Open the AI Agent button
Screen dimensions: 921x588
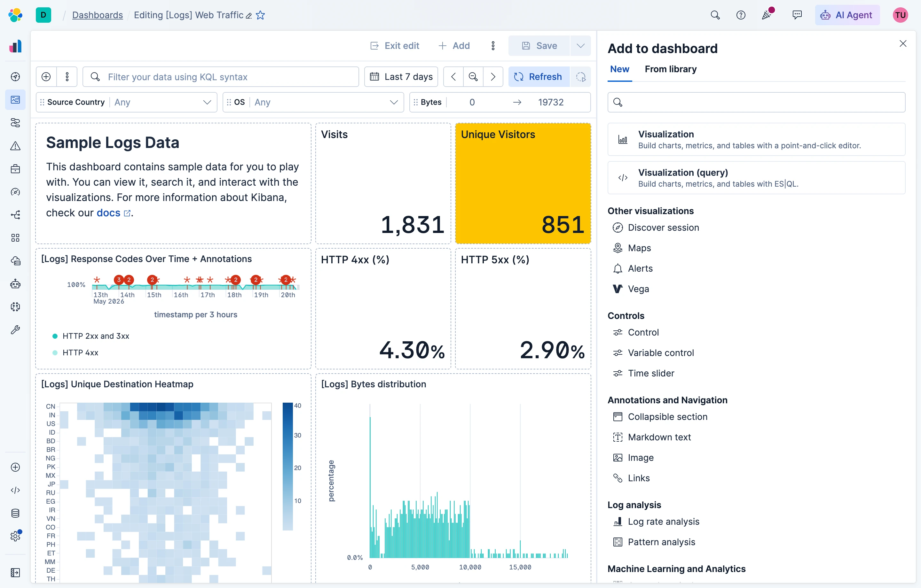(847, 15)
